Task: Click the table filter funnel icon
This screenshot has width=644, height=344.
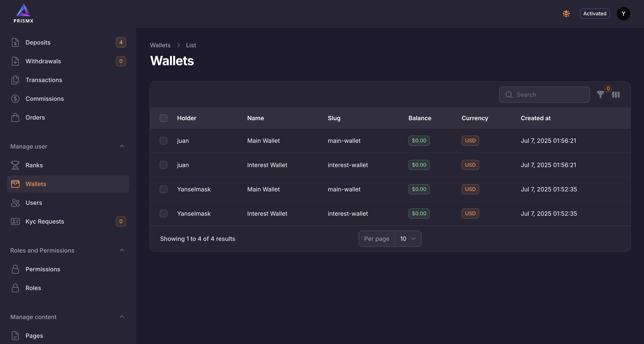Action: pos(600,95)
